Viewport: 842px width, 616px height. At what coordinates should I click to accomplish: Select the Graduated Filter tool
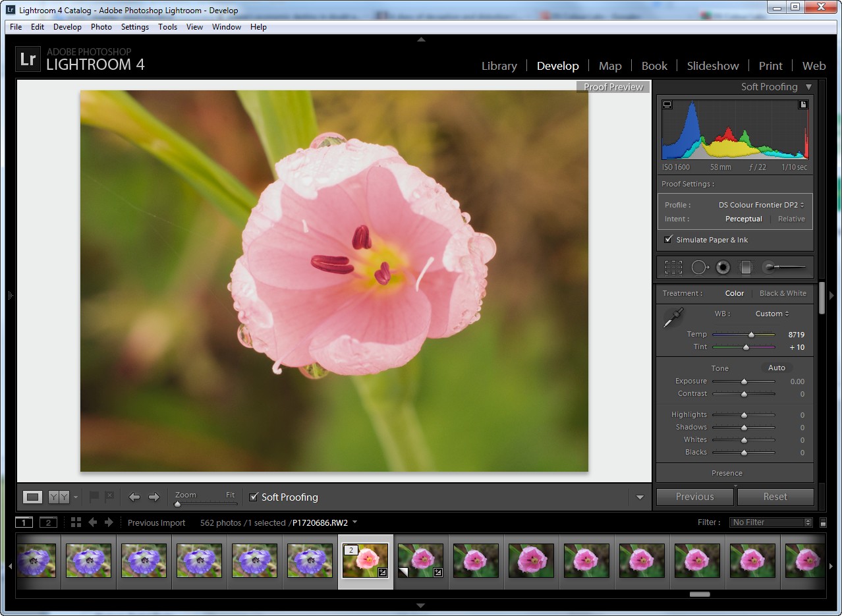(x=745, y=267)
